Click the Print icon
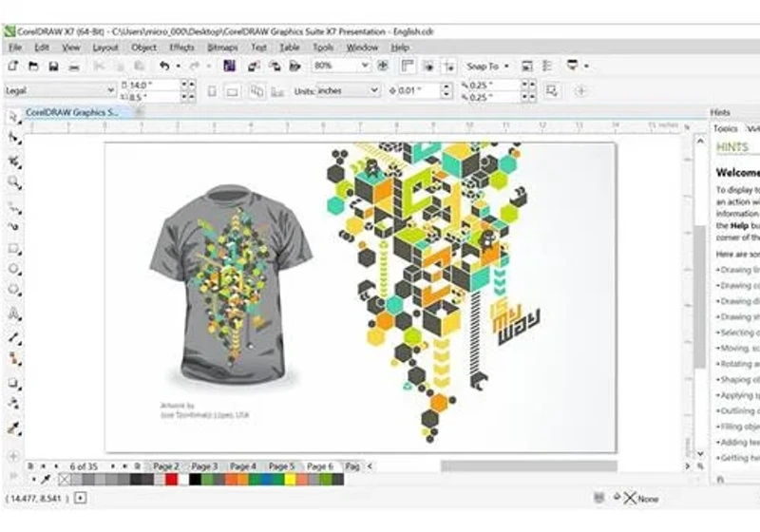 pos(74,66)
